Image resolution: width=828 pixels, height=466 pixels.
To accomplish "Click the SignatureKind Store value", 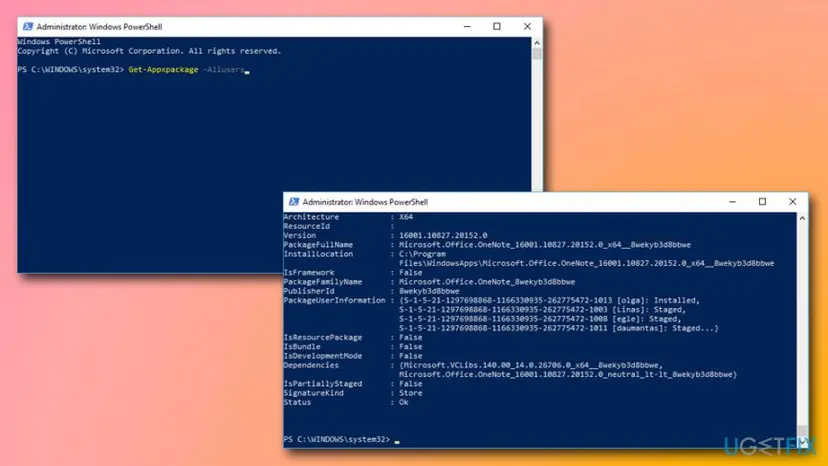I will pyautogui.click(x=410, y=393).
